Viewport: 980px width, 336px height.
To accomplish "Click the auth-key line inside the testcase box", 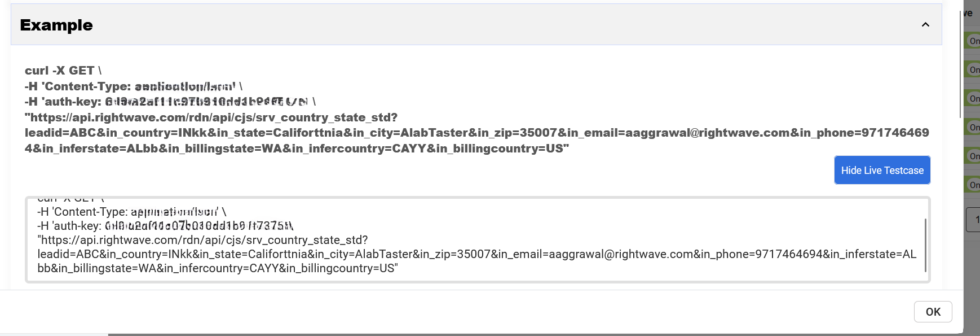I will [165, 226].
